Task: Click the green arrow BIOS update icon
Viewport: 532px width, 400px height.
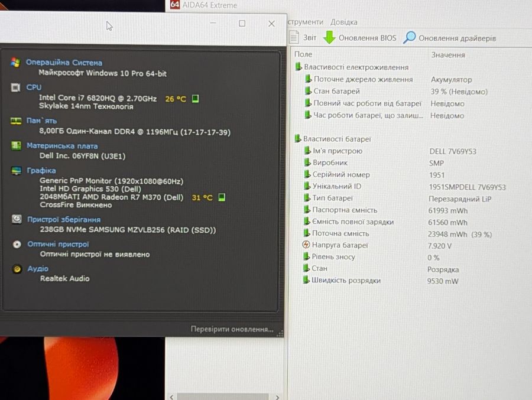Action: click(x=329, y=37)
